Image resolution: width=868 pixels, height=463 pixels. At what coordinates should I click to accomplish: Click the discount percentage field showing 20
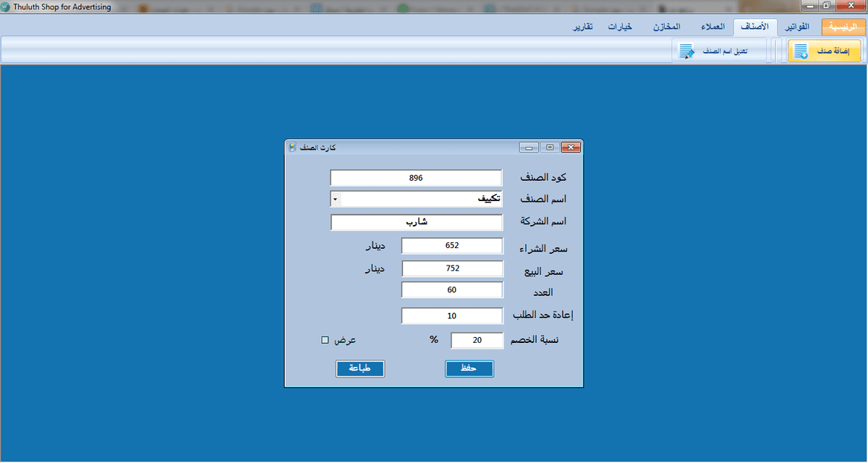tap(477, 340)
